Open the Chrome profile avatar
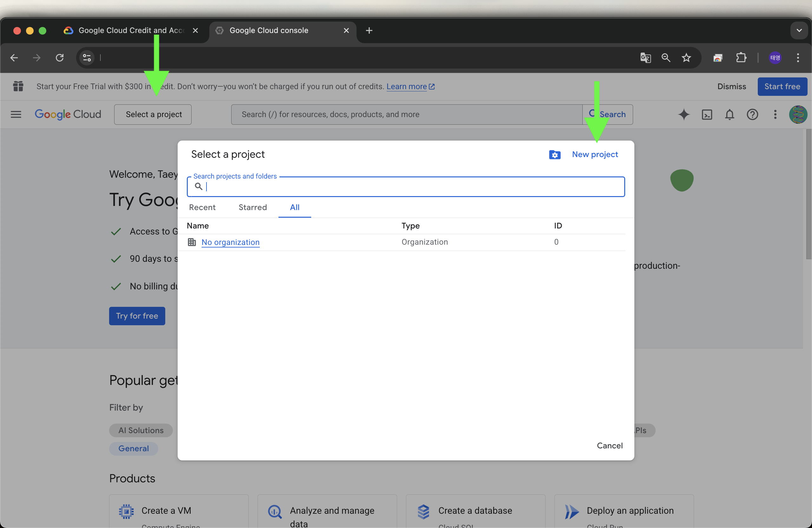This screenshot has height=528, width=812. coord(775,58)
